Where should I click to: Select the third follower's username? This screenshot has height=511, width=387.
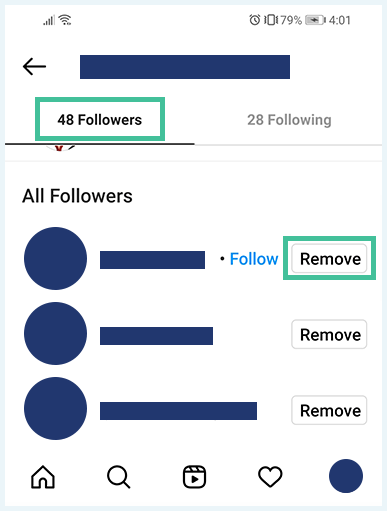pos(178,411)
